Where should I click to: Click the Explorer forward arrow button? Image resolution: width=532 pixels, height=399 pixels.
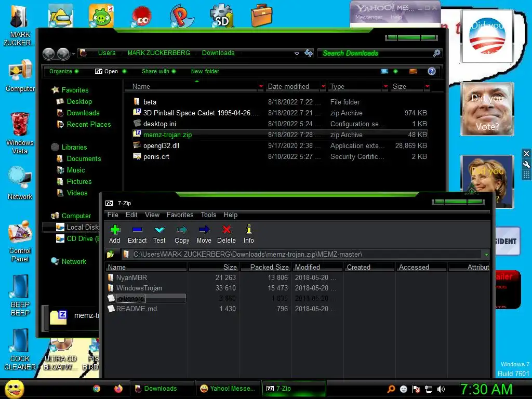pyautogui.click(x=63, y=54)
